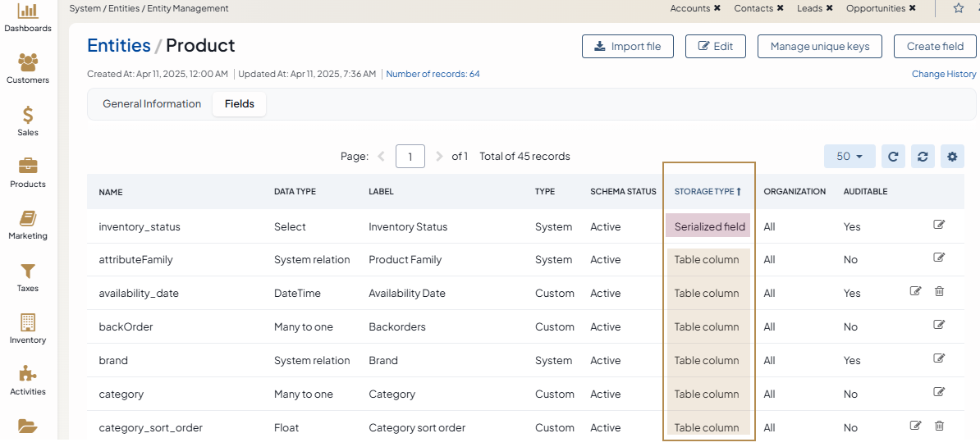Open the Change History link
The width and height of the screenshot is (980, 447).
point(944,74)
